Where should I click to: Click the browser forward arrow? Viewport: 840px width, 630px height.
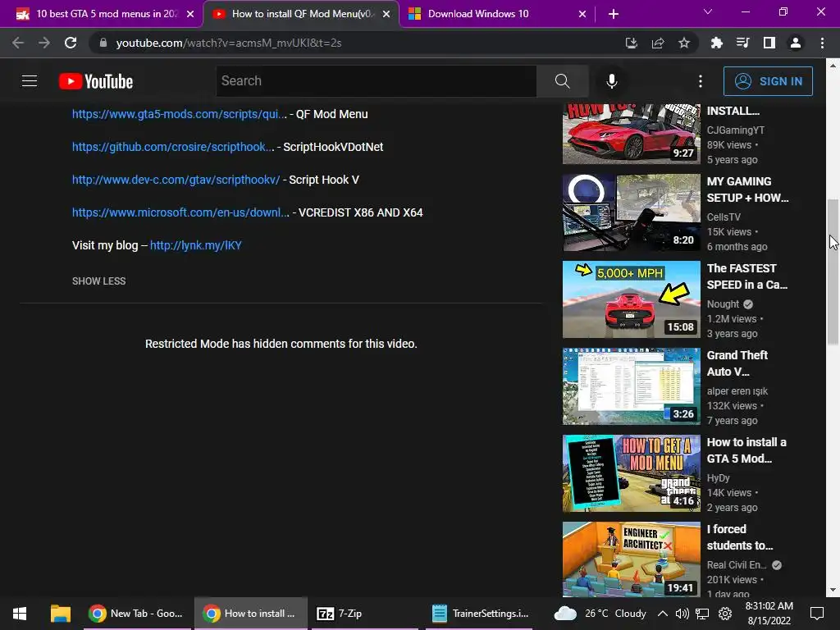[x=44, y=43]
